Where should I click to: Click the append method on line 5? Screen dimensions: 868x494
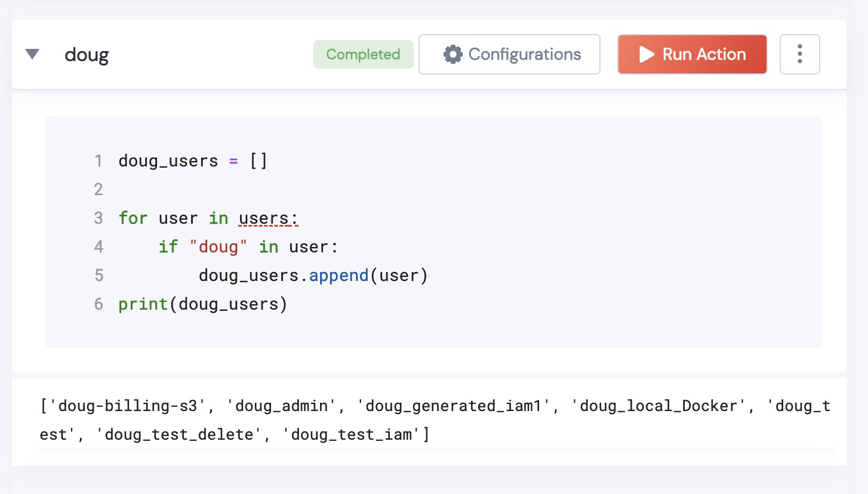coord(338,276)
